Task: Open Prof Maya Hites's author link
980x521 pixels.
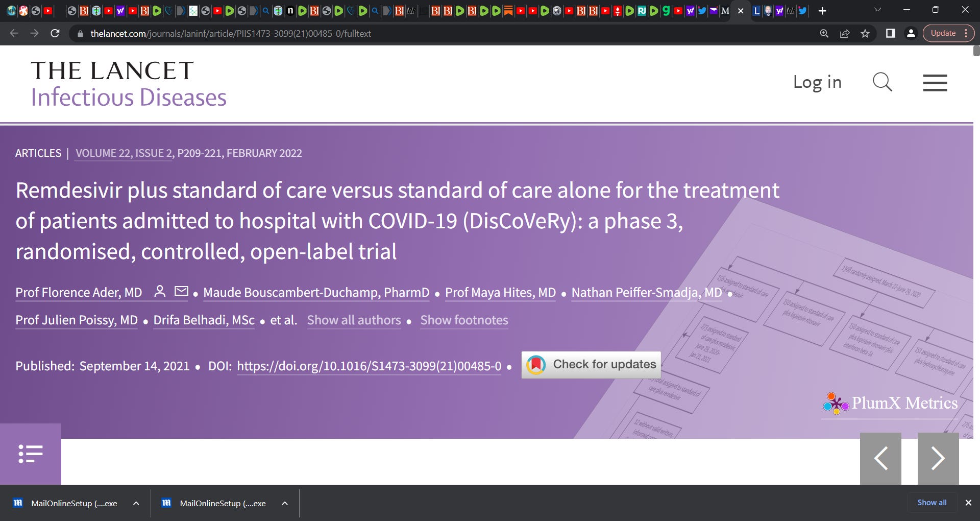Action: (500, 292)
